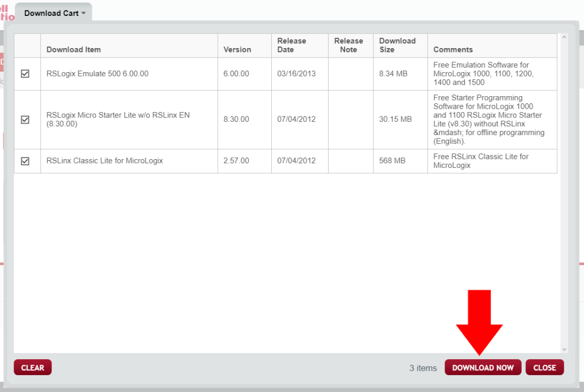Screen dimensions: 584x392
Task: Close the Download Cart dialog
Action: [x=545, y=367]
